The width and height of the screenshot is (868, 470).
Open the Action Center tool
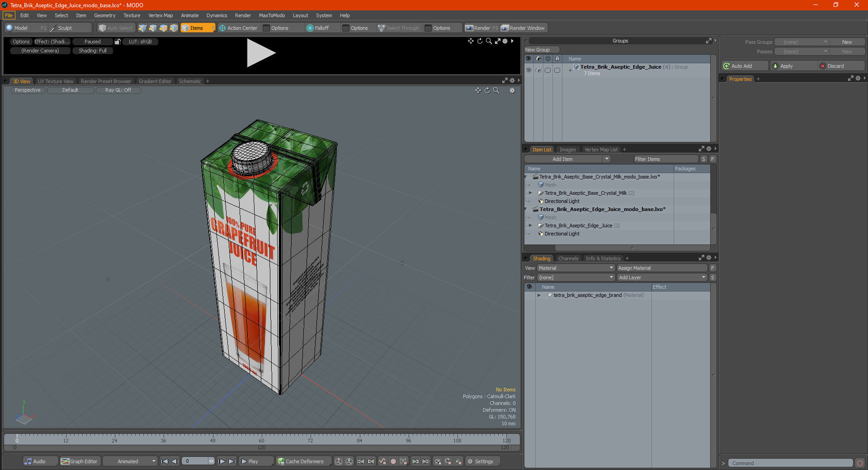238,28
